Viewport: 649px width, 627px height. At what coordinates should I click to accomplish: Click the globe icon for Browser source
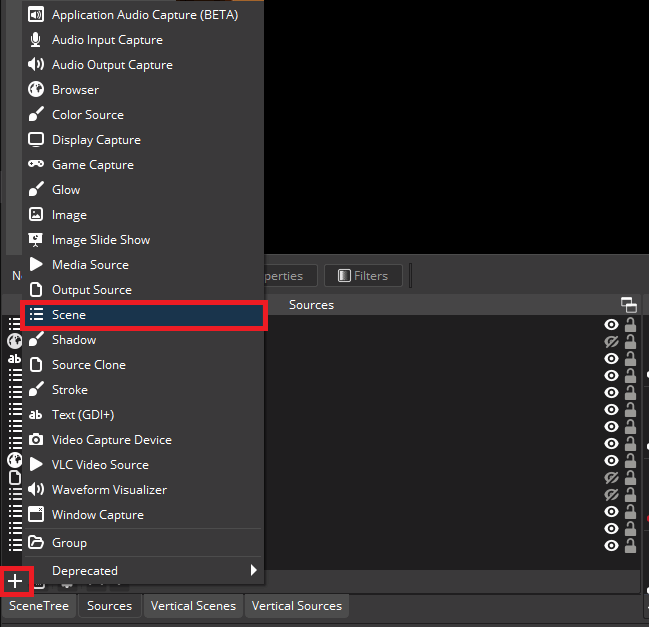coord(36,90)
